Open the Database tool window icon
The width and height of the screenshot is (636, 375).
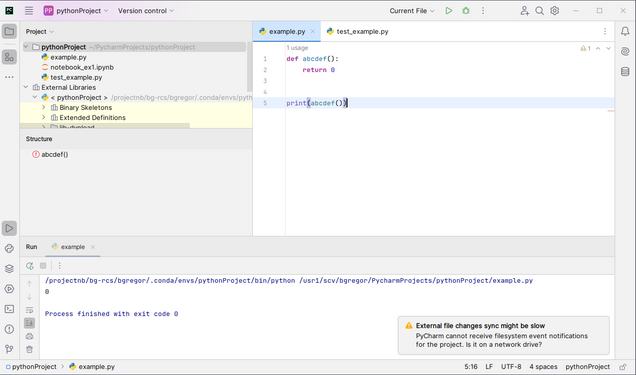pos(625,72)
